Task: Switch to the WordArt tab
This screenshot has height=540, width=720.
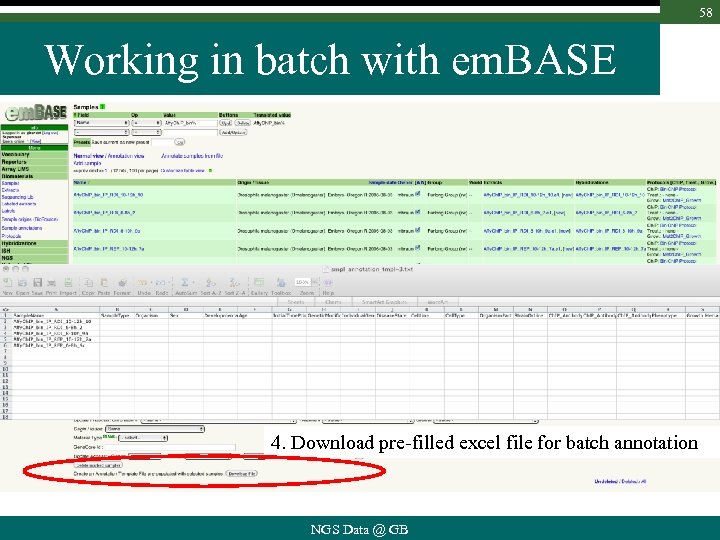Action: tap(438, 302)
